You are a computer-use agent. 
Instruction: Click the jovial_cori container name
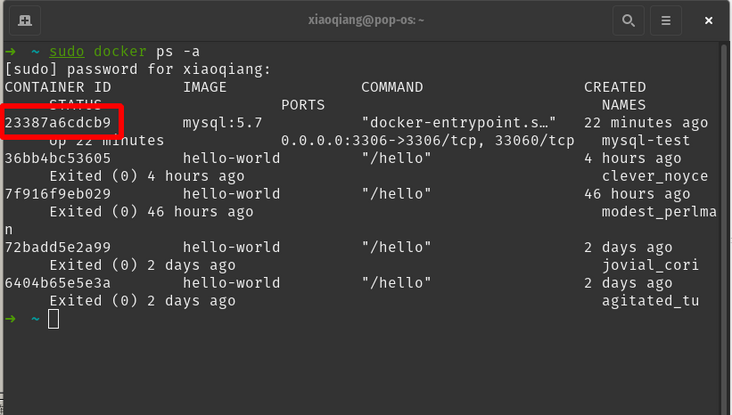650,265
